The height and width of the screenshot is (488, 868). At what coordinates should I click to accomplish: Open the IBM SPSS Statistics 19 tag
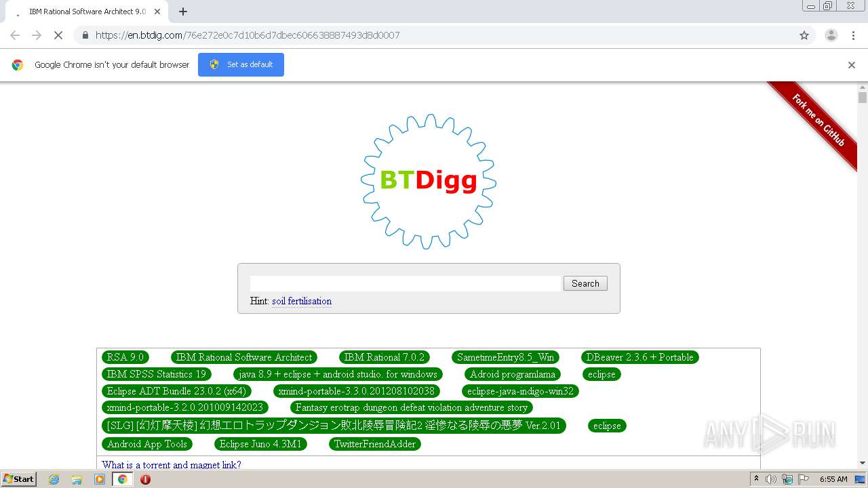pyautogui.click(x=157, y=374)
